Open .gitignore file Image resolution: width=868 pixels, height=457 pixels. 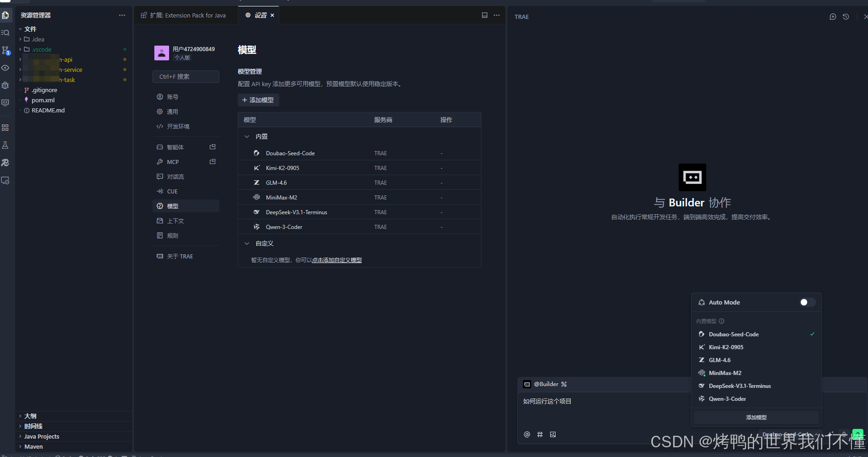44,90
